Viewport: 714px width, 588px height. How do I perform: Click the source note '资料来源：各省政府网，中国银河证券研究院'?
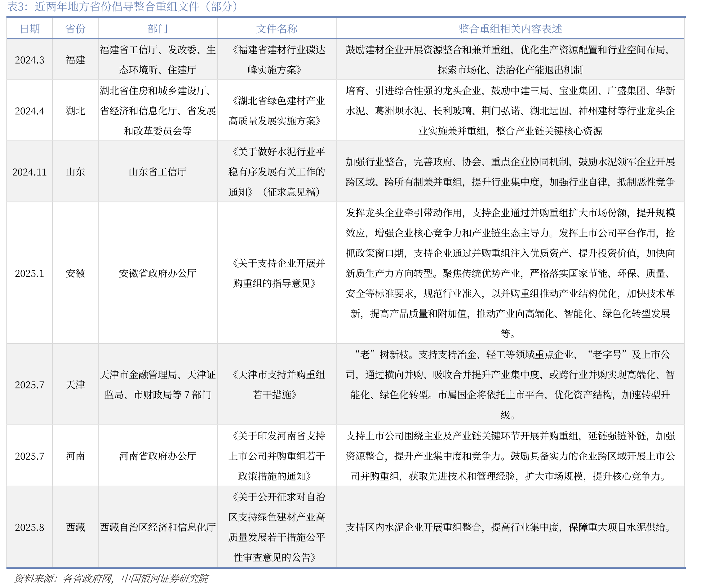pos(111,578)
